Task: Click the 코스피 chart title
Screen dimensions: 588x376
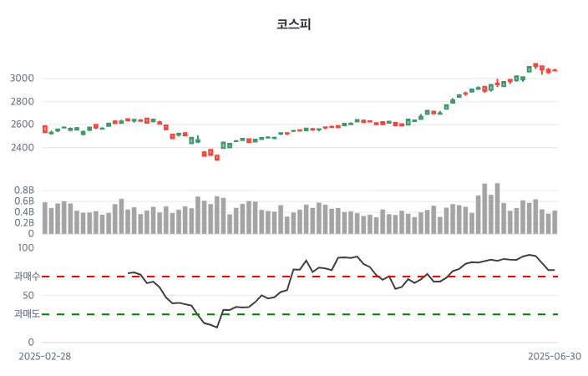Action: pos(293,24)
